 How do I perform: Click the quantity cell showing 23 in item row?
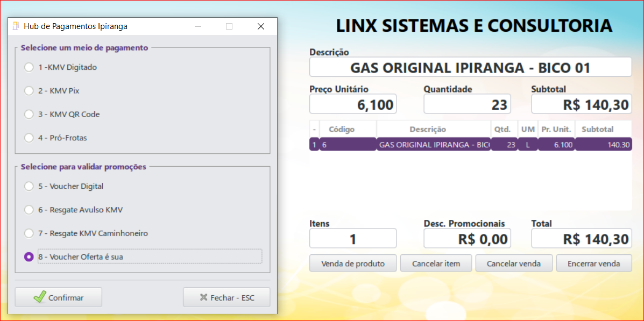tap(504, 145)
